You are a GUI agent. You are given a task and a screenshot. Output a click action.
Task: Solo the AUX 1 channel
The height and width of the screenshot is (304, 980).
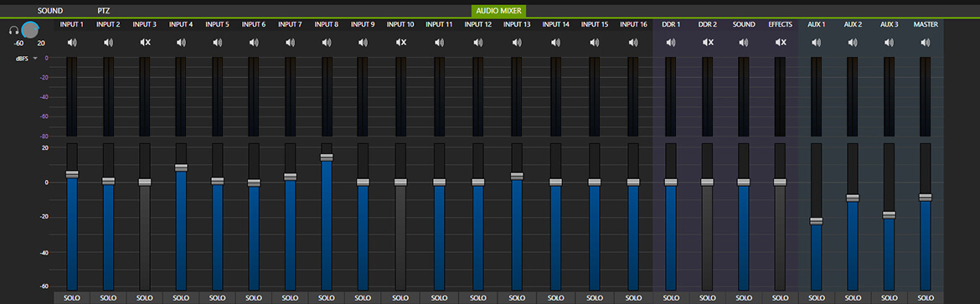[817, 298]
